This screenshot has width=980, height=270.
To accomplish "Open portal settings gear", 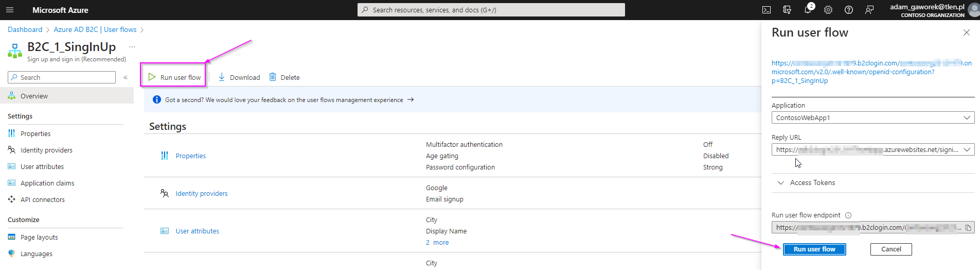I will (828, 10).
